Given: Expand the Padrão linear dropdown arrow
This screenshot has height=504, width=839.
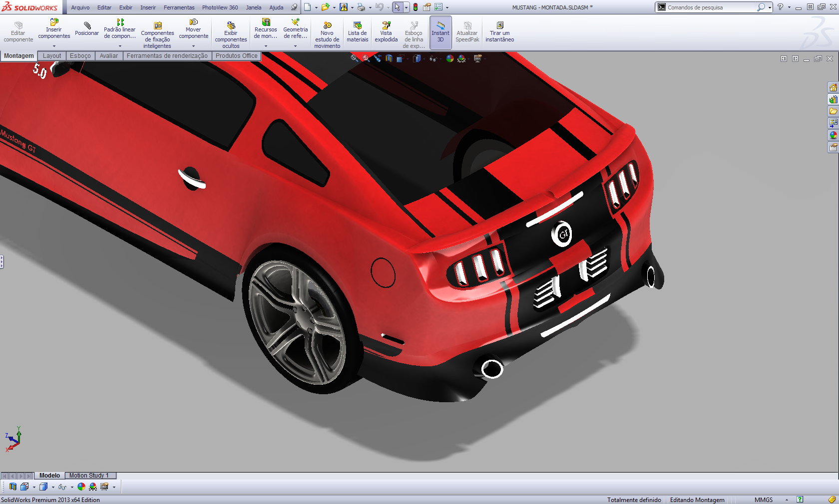Looking at the screenshot, I should 120,46.
